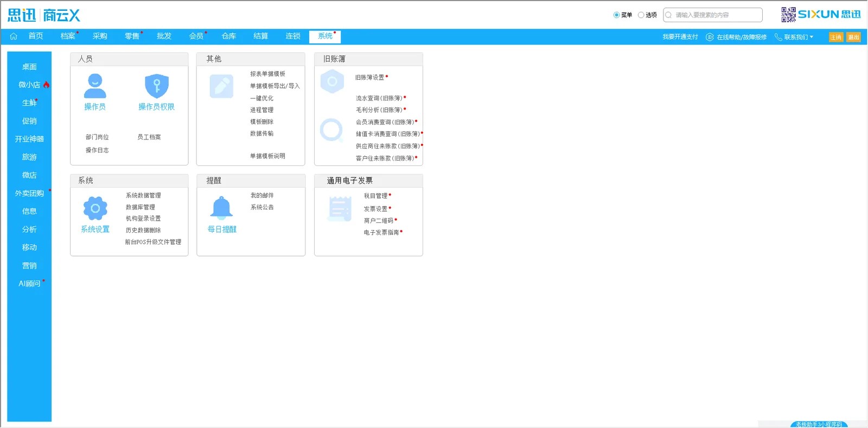Image resolution: width=868 pixels, height=428 pixels.
Task: Select AI顾问 in the left sidebar
Action: [29, 284]
